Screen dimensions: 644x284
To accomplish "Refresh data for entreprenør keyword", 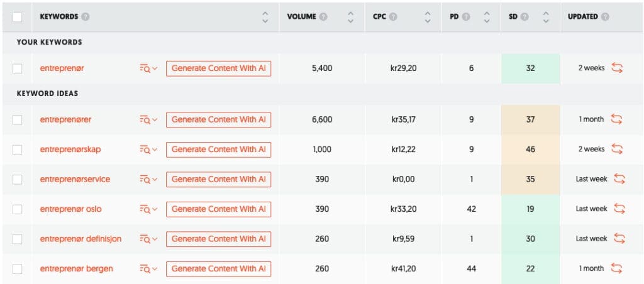I will pyautogui.click(x=618, y=68).
